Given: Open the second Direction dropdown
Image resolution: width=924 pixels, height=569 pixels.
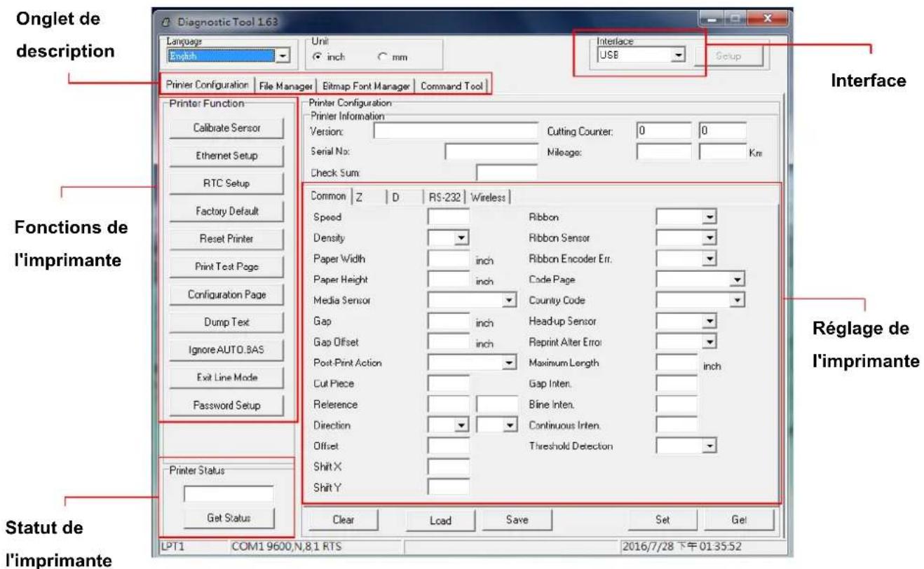Looking at the screenshot, I should click(496, 425).
